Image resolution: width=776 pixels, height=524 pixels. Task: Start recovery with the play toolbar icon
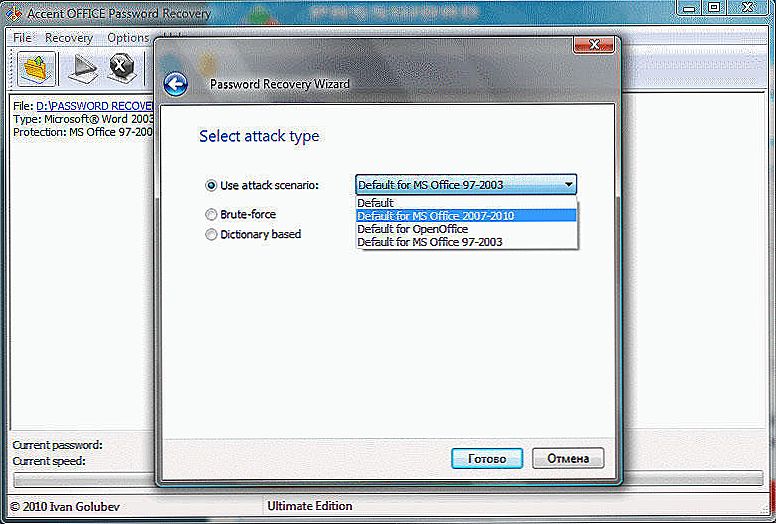click(83, 69)
